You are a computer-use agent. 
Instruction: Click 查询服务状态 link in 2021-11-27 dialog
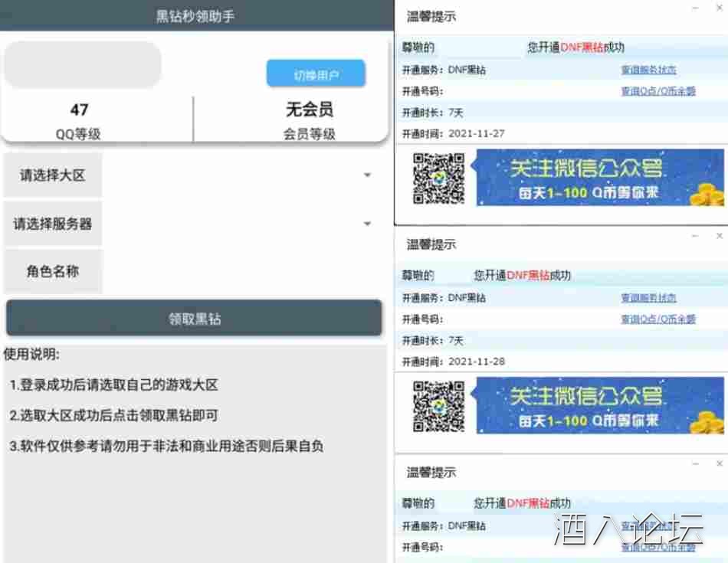click(648, 70)
